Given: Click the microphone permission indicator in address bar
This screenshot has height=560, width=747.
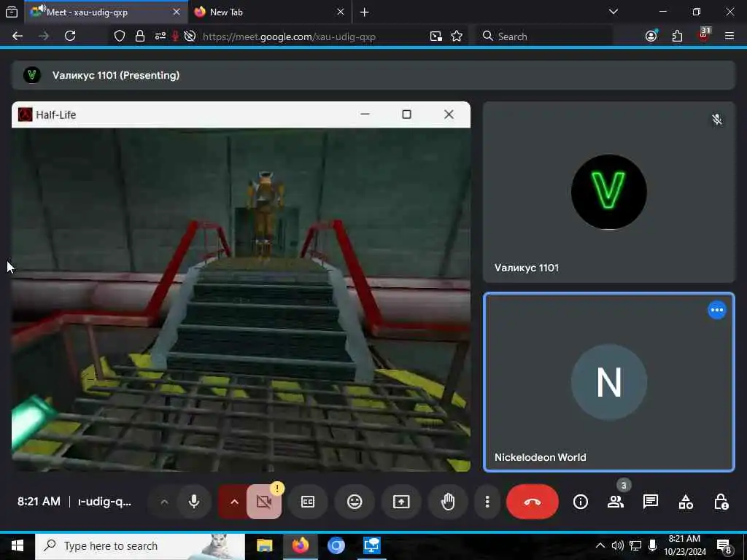Looking at the screenshot, I should pos(175,36).
